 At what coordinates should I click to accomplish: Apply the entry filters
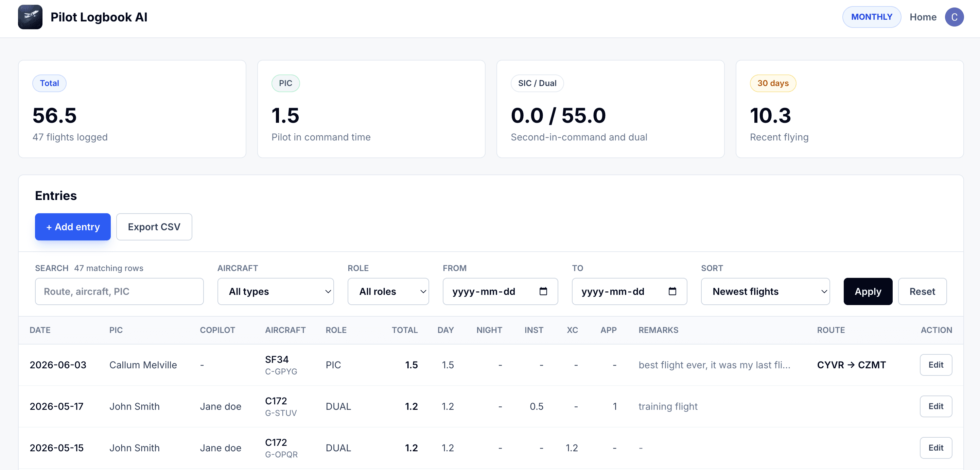click(x=868, y=291)
